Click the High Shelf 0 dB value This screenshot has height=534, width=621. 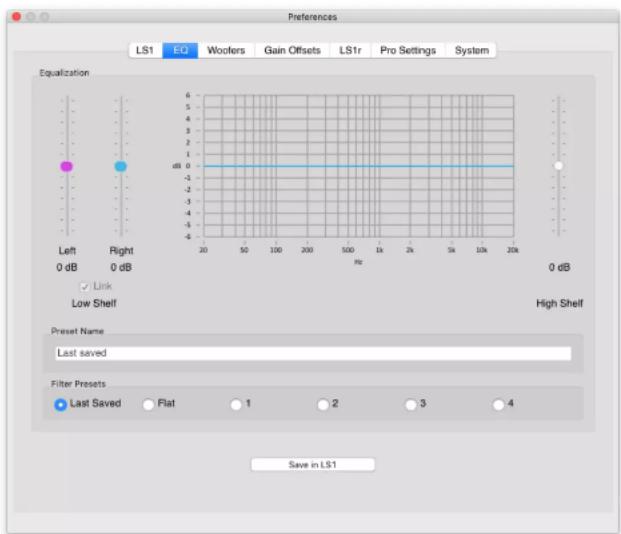[559, 267]
